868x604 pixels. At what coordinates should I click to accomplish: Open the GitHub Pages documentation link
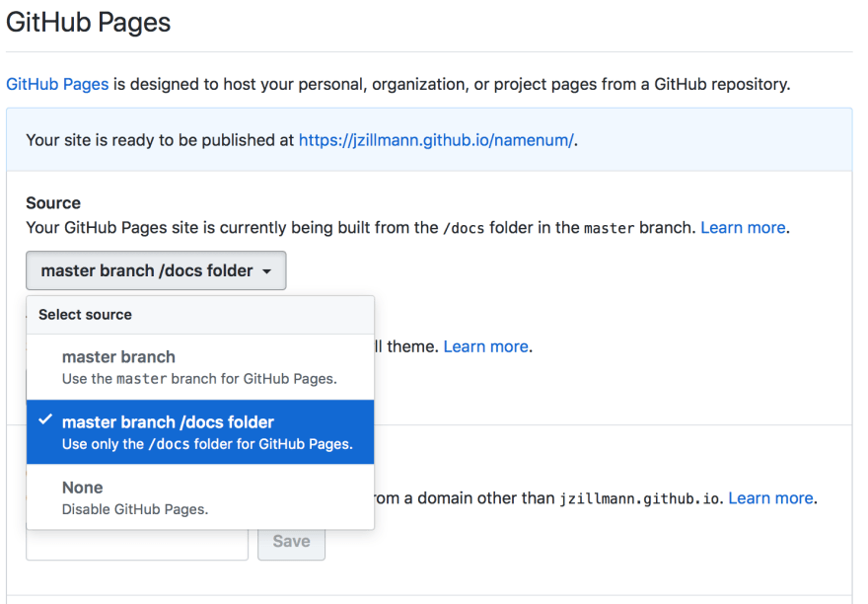click(57, 84)
